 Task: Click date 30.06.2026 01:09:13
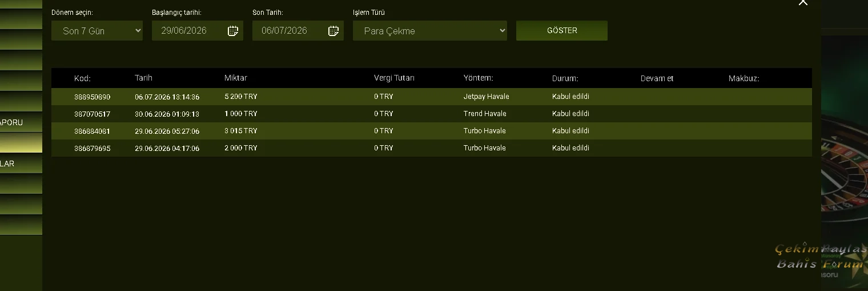[x=167, y=114]
